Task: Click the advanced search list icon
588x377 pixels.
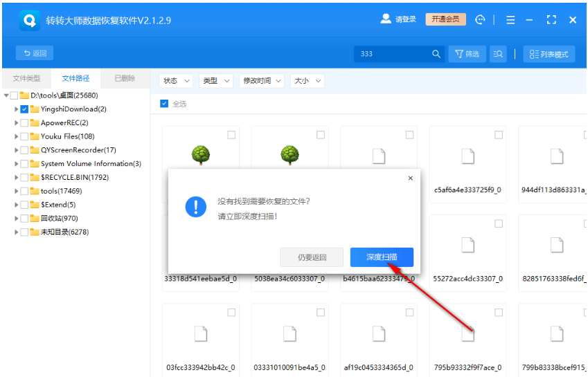Action: click(497, 54)
